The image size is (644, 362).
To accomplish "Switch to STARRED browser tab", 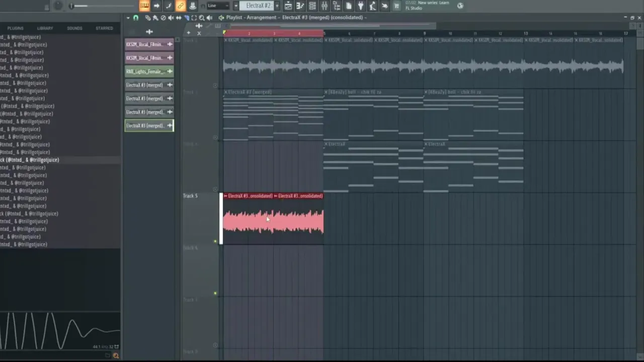I will [x=104, y=28].
